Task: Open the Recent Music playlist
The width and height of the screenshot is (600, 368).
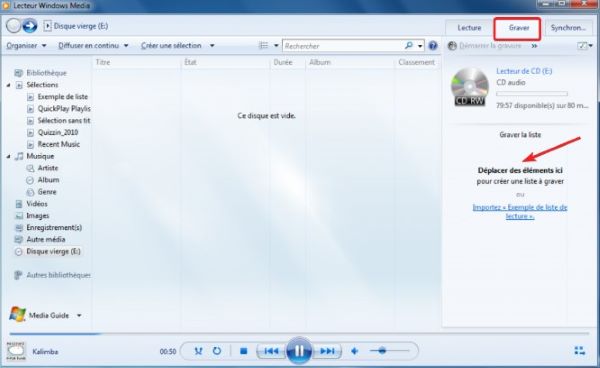Action: pos(59,144)
